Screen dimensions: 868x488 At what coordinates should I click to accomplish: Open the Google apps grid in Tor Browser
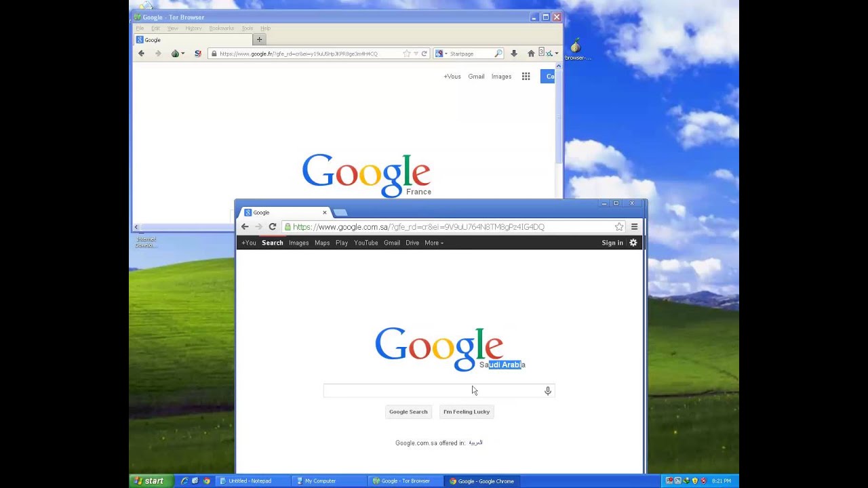526,77
